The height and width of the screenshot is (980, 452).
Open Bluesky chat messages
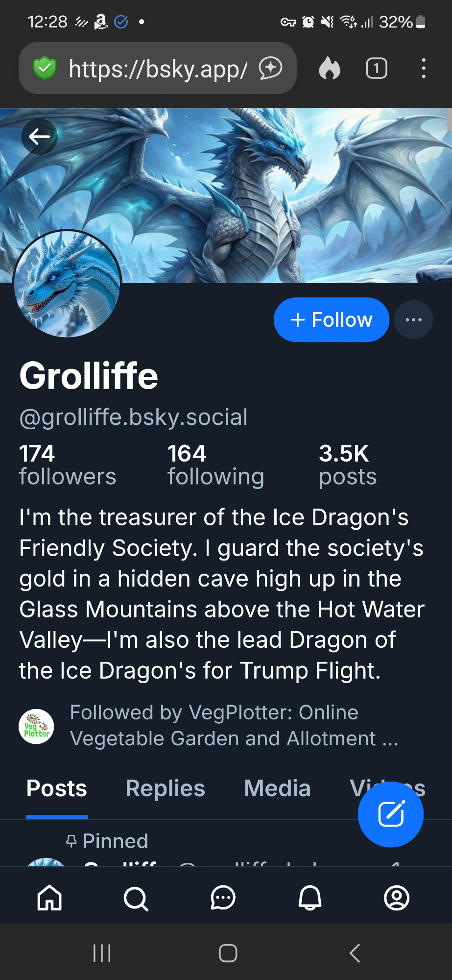click(x=223, y=898)
